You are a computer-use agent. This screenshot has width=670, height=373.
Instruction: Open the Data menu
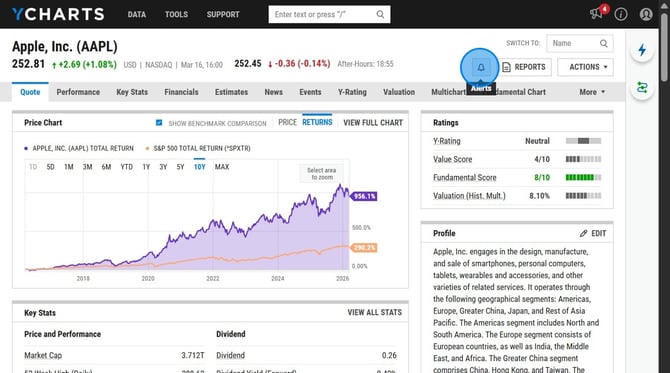tap(137, 14)
